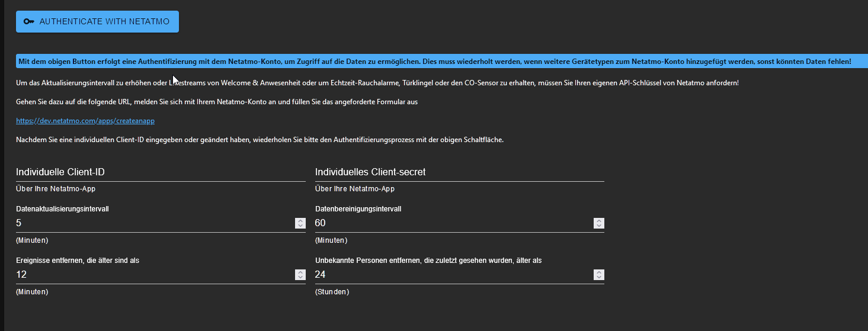Image resolution: width=868 pixels, height=331 pixels.
Task: Click the paragraph starting 'Nachdem Sie eine individuellen'
Action: pyautogui.click(x=260, y=140)
